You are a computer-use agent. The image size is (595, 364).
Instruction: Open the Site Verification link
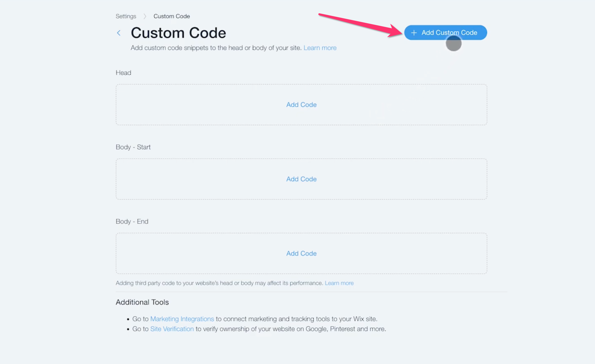point(172,329)
